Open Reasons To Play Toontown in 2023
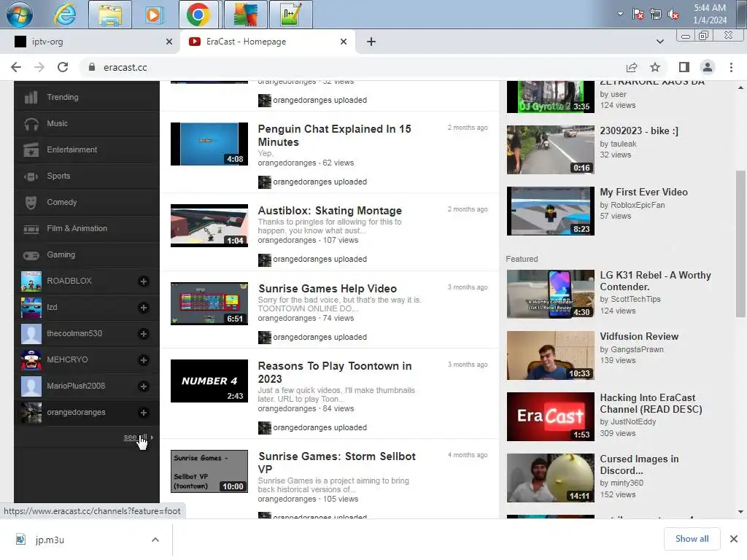 334,373
